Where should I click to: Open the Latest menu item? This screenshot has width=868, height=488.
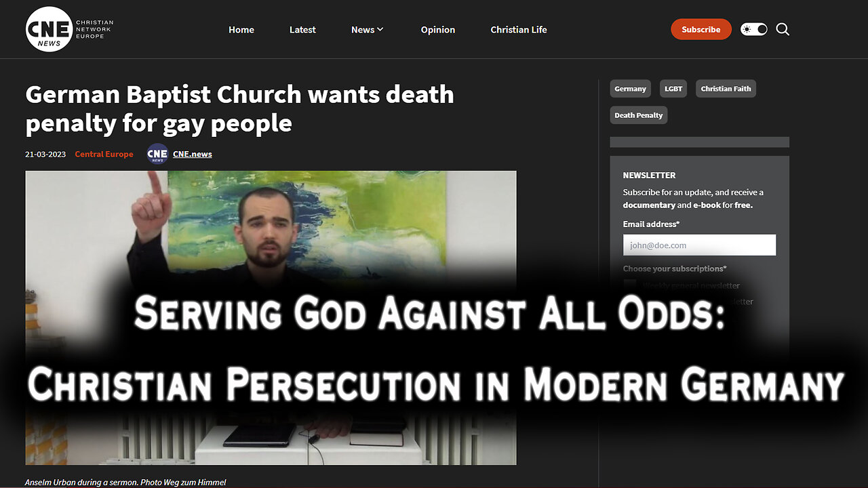click(302, 30)
